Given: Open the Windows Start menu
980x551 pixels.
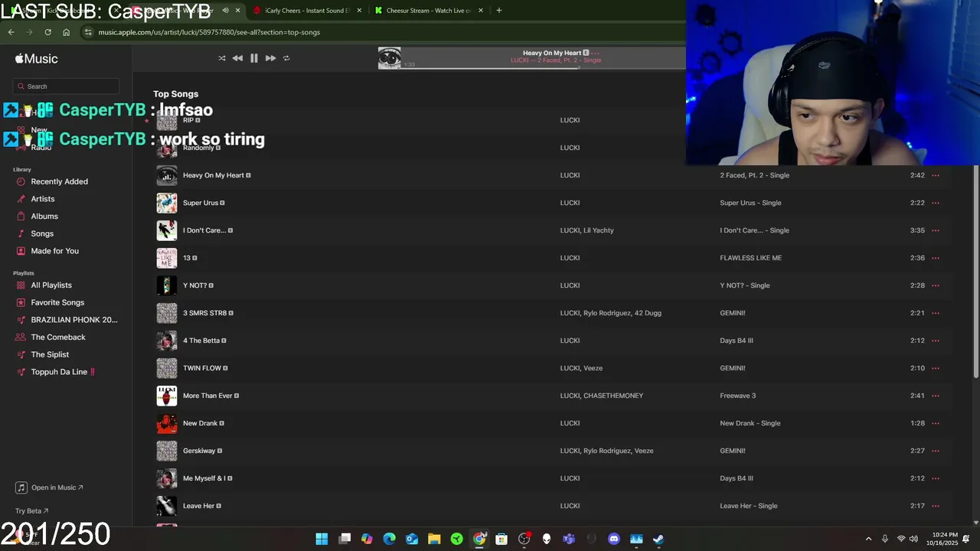Looking at the screenshot, I should pos(322,539).
